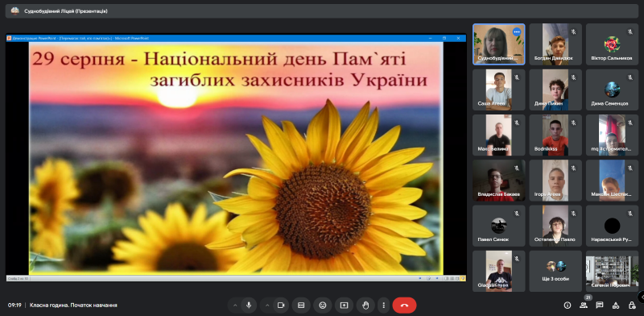Image resolution: width=644 pixels, height=316 pixels.
Task: Open camera video settings chevron
Action: pos(267,306)
